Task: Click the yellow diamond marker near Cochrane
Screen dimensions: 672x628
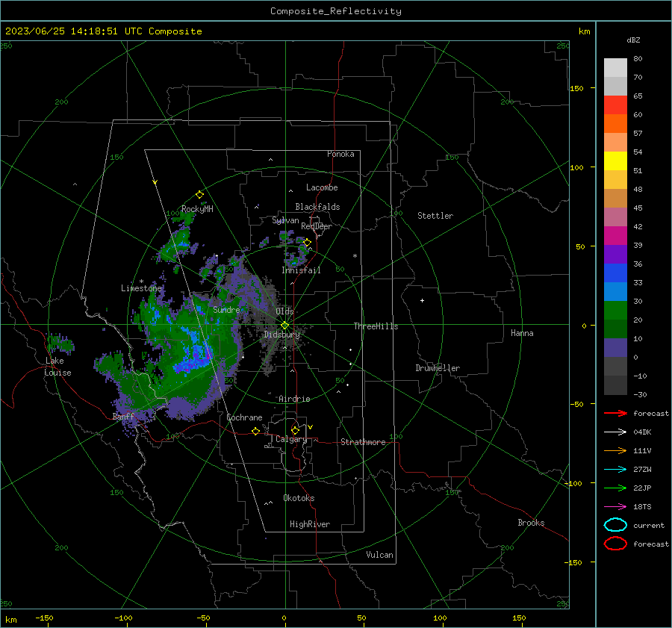Action: (255, 431)
